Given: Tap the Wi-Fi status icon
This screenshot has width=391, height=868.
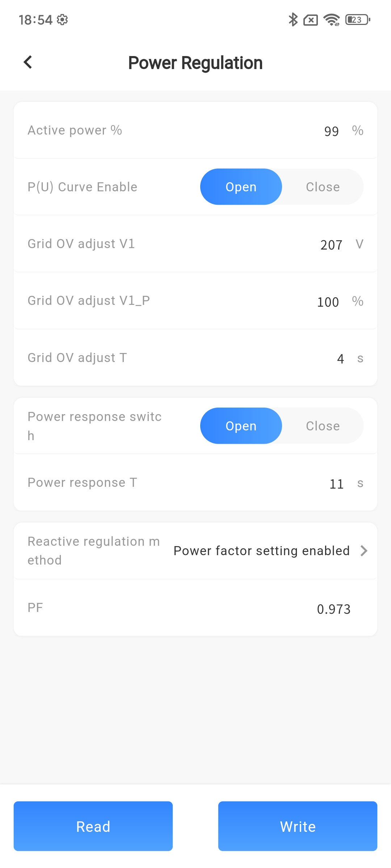Looking at the screenshot, I should coord(331,20).
